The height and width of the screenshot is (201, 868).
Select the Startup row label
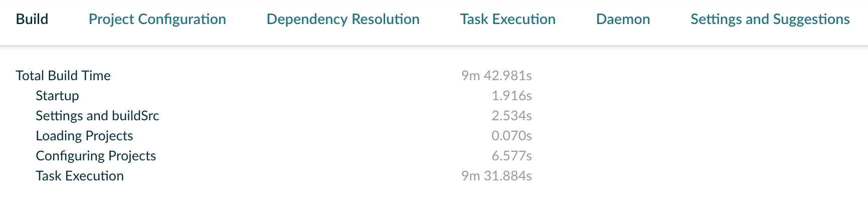point(57,96)
